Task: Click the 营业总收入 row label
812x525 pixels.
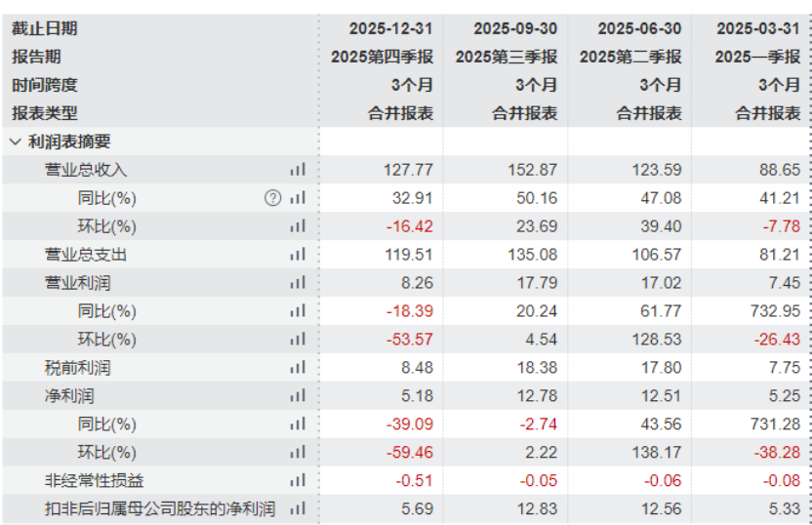Action: [x=86, y=170]
